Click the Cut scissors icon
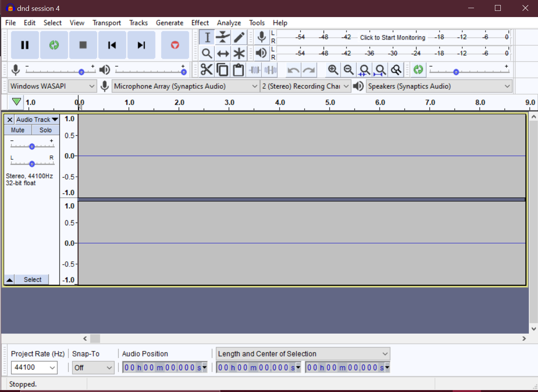 [x=206, y=70]
